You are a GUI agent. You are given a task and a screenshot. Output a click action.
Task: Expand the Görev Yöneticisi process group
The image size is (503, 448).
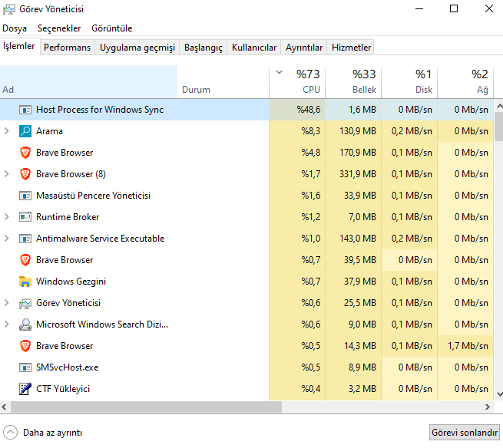click(6, 303)
